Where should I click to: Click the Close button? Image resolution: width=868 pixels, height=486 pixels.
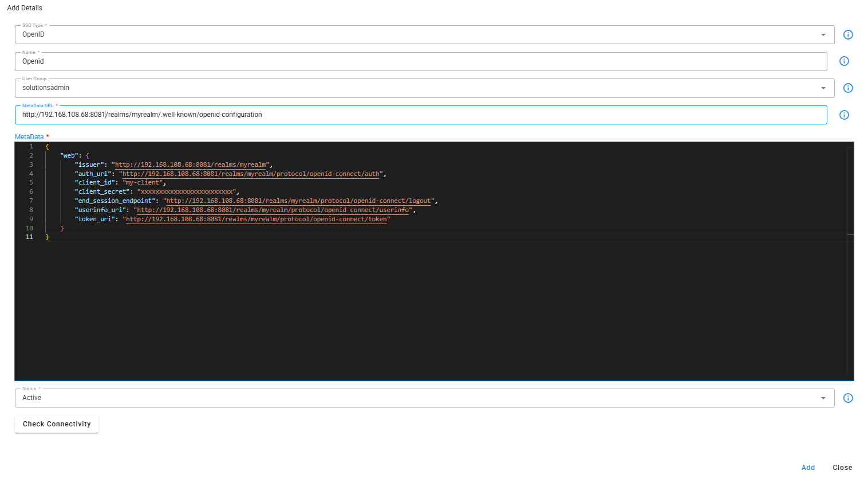842,467
